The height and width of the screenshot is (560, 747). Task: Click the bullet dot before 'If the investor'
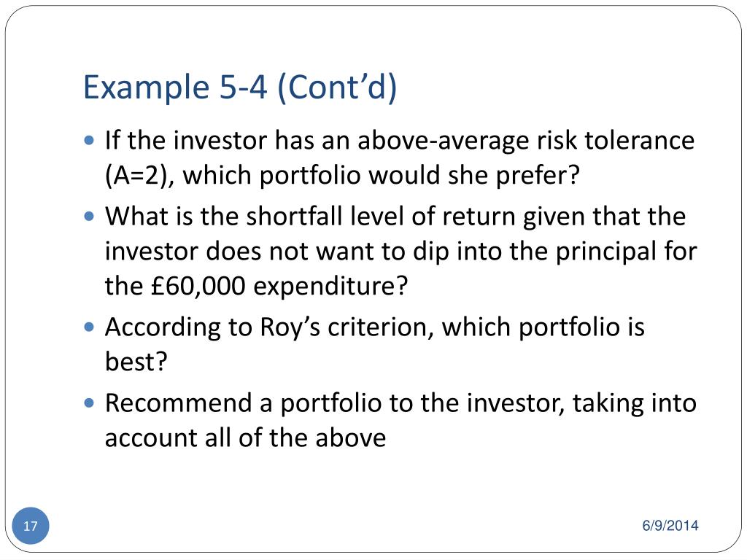pos(89,140)
